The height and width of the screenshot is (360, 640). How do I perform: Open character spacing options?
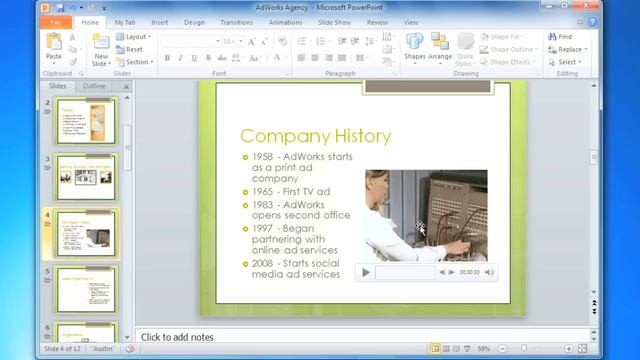236,58
